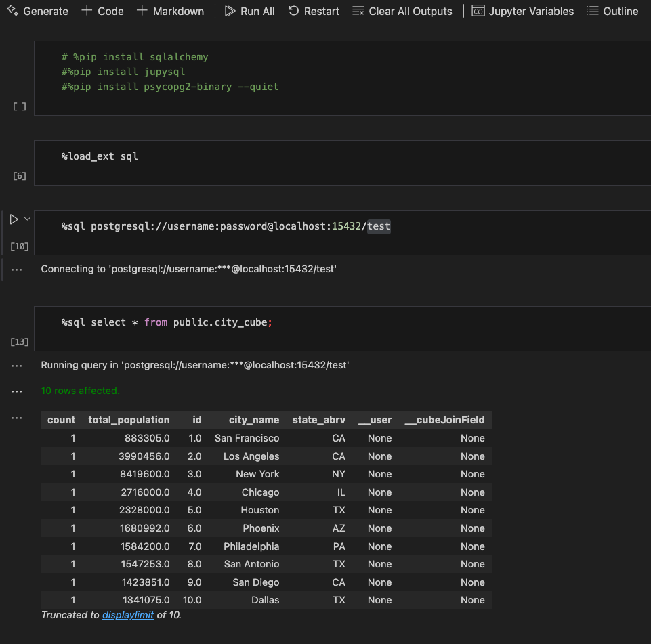
Task: Click into the %load_ext sql cell
Action: (342, 163)
